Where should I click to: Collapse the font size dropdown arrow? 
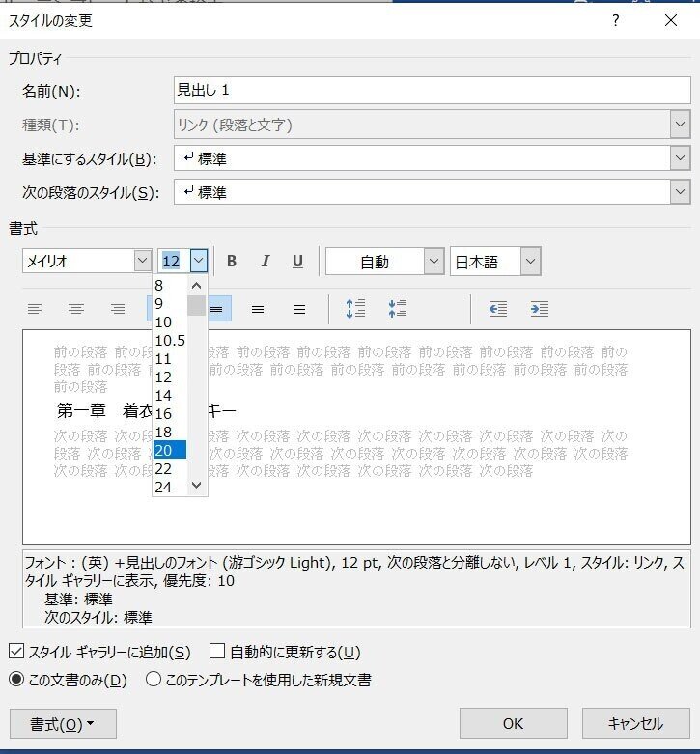[199, 261]
